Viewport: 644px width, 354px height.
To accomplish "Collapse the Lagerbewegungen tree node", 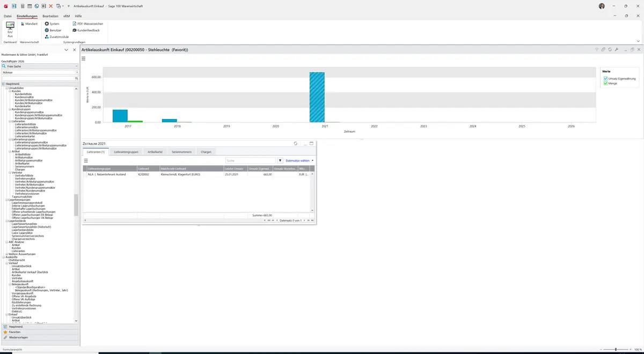I will tap(6, 200).
